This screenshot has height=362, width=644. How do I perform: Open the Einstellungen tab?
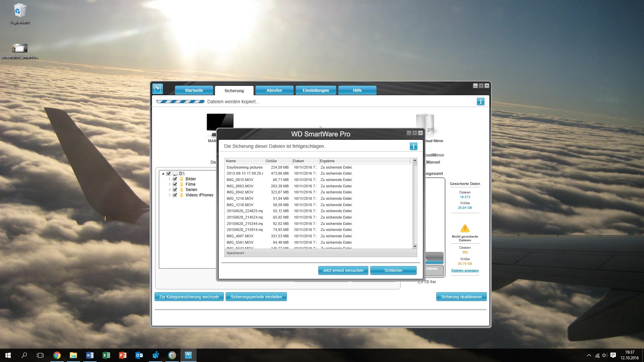[x=316, y=90]
